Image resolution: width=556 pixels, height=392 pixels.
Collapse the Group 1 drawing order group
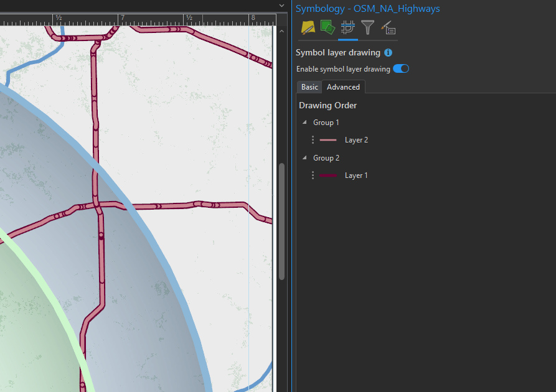click(x=303, y=122)
